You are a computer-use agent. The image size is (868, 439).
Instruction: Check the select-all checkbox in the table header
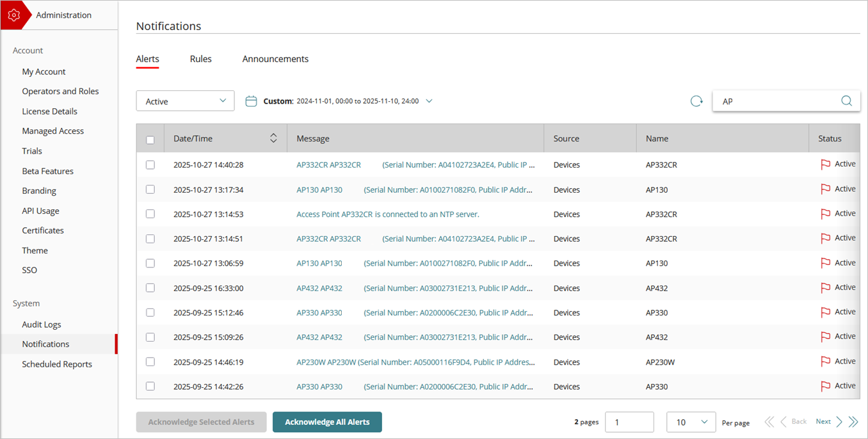[150, 139]
